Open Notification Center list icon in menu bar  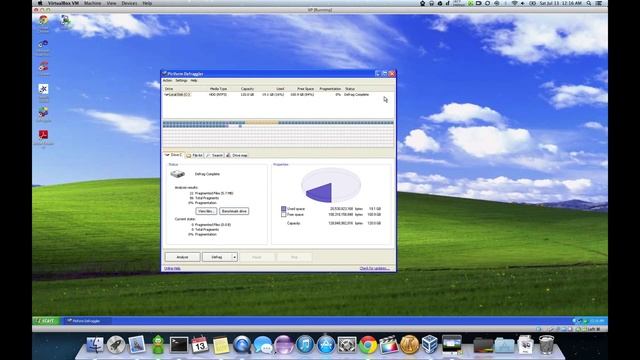(x=598, y=3)
